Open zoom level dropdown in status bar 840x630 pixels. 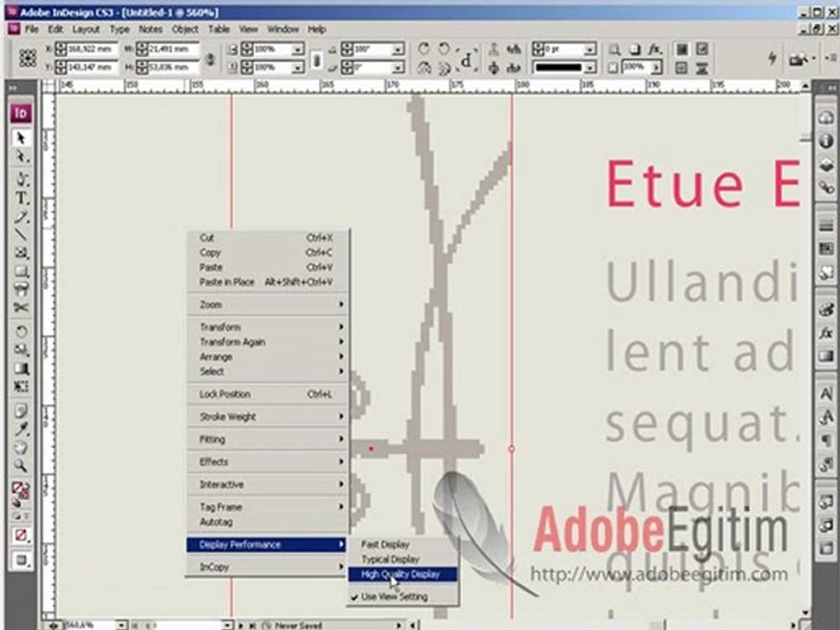[121, 625]
